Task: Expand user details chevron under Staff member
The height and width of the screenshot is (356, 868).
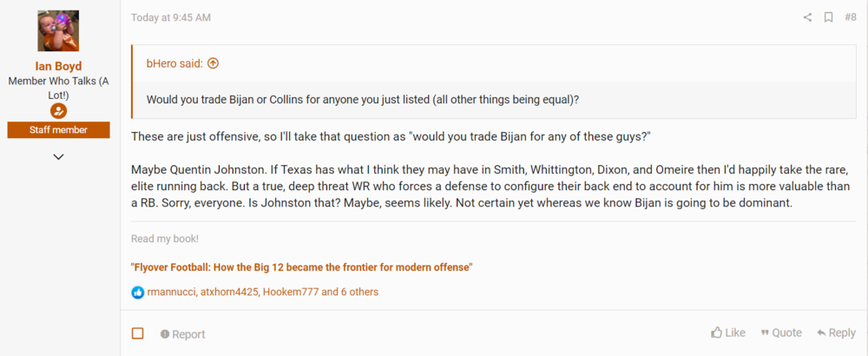Action: point(58,157)
